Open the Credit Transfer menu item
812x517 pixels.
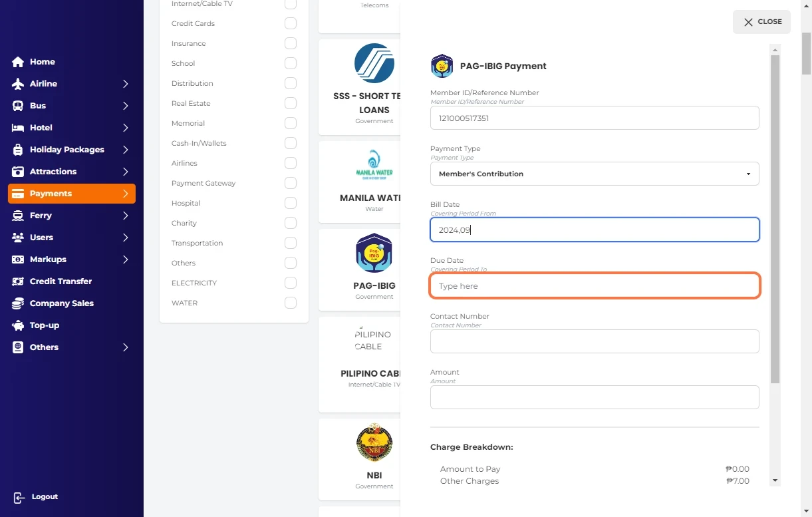[61, 281]
